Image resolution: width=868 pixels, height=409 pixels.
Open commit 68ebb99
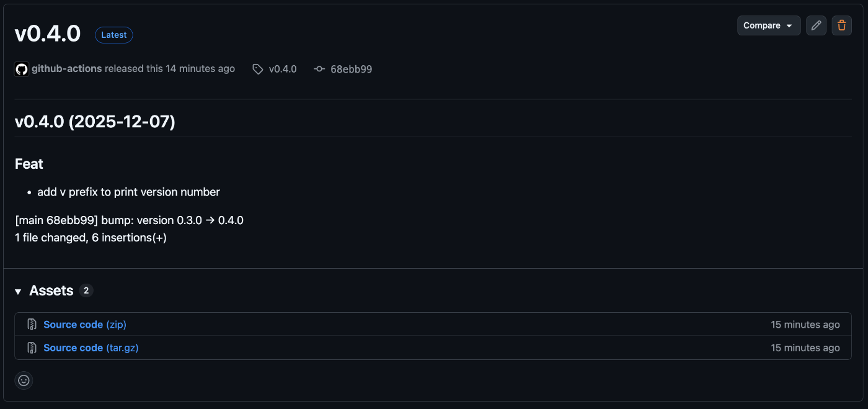351,69
